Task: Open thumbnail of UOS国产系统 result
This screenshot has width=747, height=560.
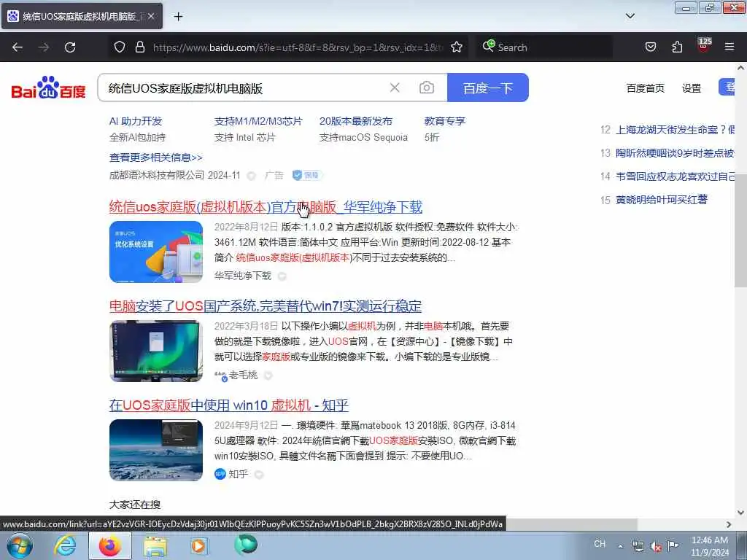Action: [x=156, y=351]
